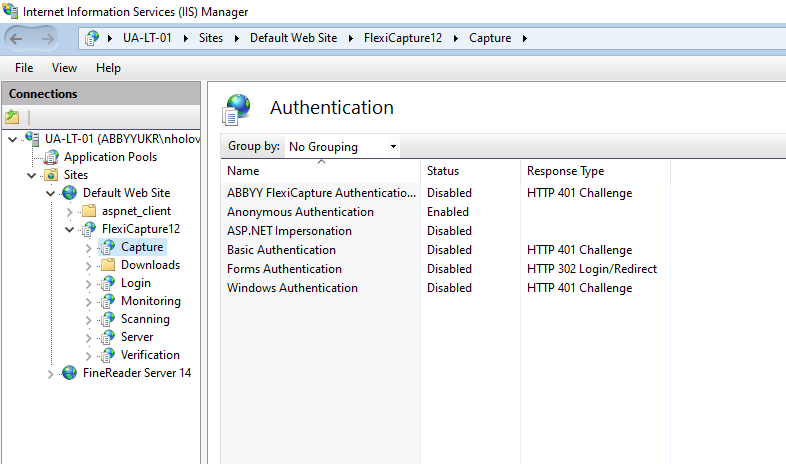Click the Application Pools icon

click(x=51, y=157)
